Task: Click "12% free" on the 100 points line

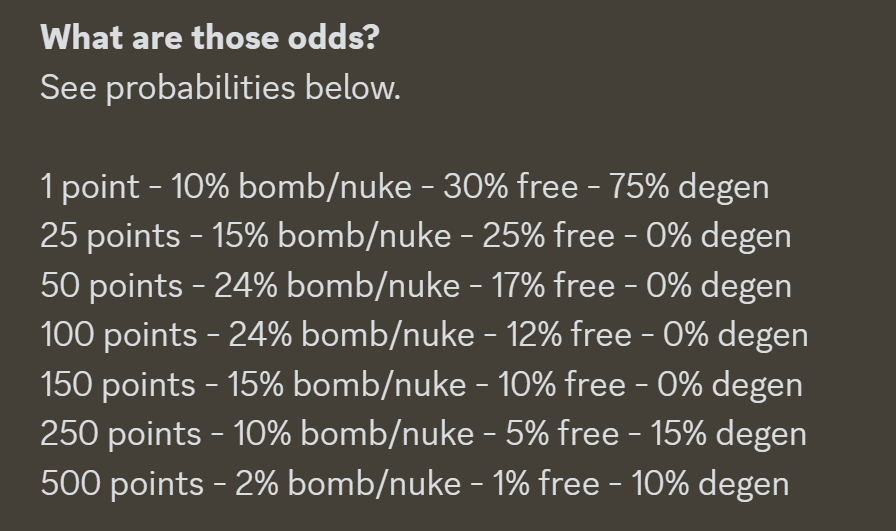Action: [x=569, y=335]
